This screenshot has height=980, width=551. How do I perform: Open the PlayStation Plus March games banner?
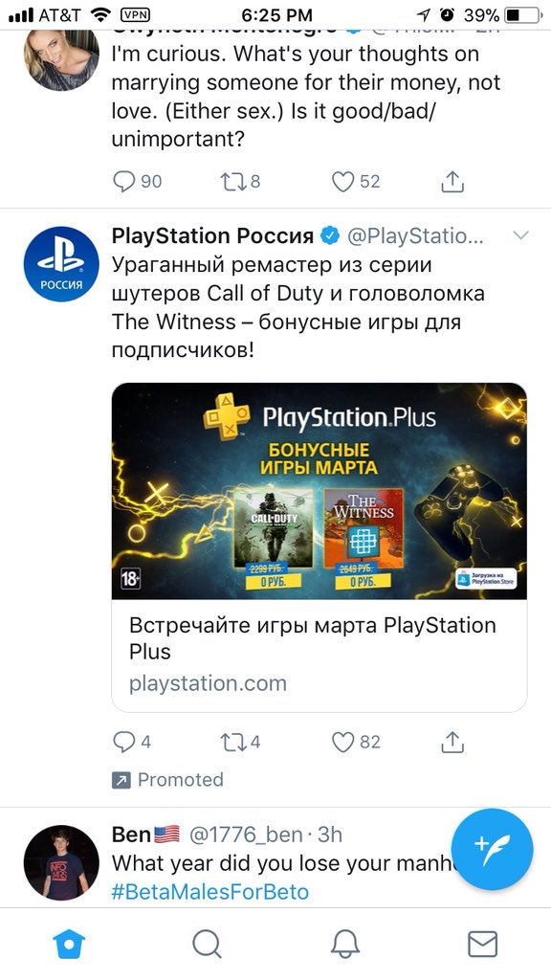click(x=320, y=491)
